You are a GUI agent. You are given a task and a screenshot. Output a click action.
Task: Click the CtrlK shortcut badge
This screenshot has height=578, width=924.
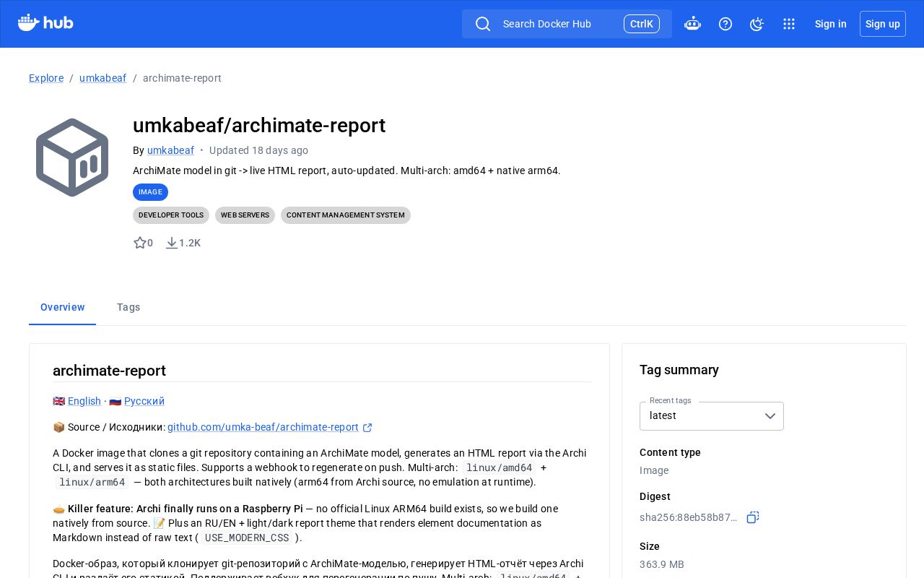[x=642, y=24]
